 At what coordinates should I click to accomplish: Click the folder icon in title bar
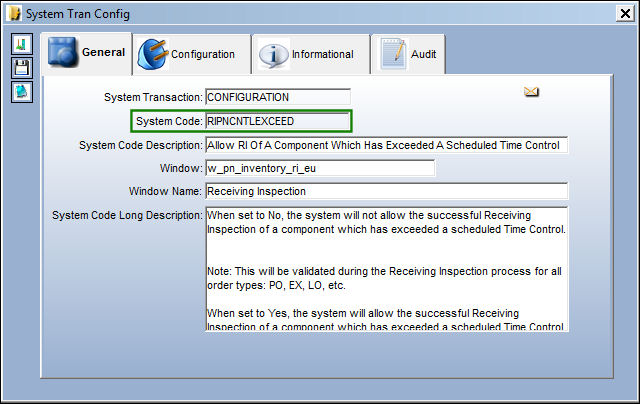(15, 13)
